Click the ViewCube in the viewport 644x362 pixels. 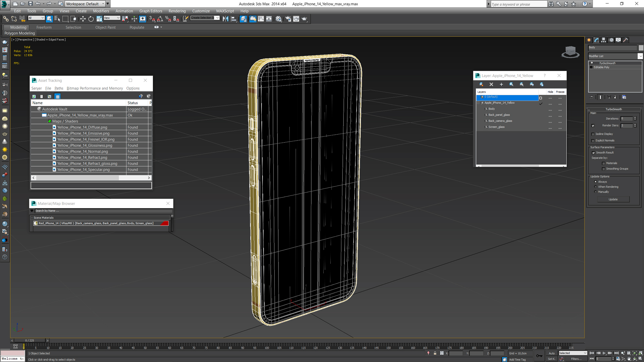click(x=570, y=52)
